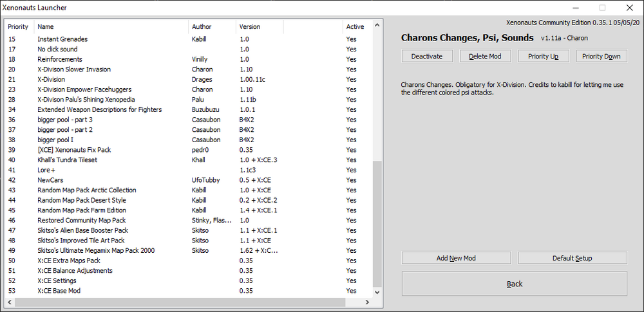Click Charons Changes, Psi, Sounds title
This screenshot has width=644, height=312.
(x=468, y=38)
